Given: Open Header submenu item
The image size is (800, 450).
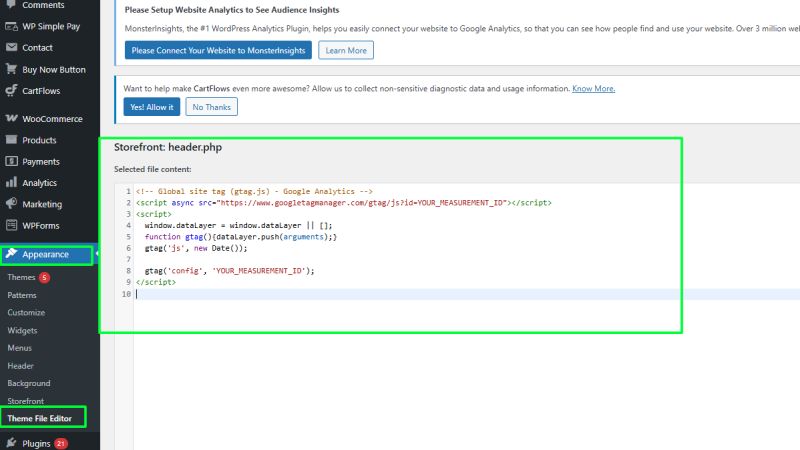Looking at the screenshot, I should (20, 365).
